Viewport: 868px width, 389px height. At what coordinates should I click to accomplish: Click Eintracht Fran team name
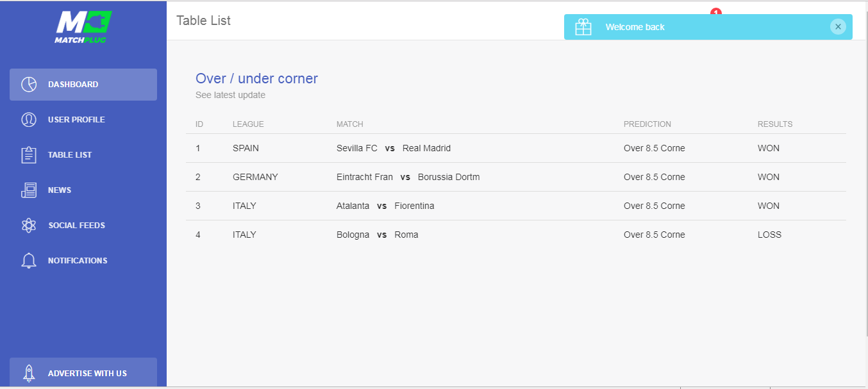click(365, 177)
